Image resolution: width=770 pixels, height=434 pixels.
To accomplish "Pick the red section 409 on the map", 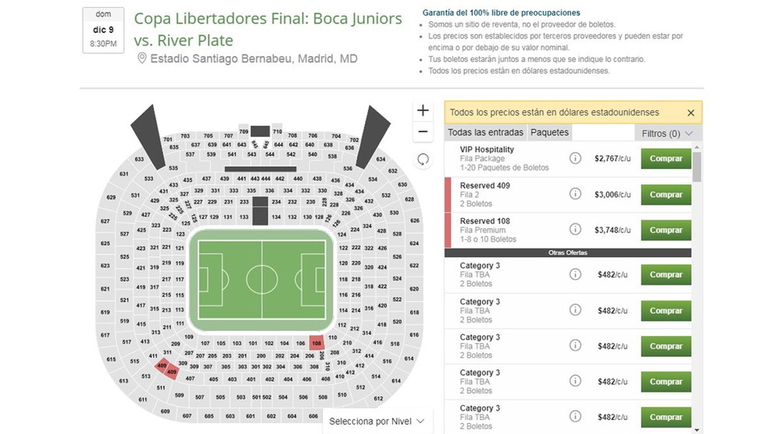I will click(x=171, y=374).
